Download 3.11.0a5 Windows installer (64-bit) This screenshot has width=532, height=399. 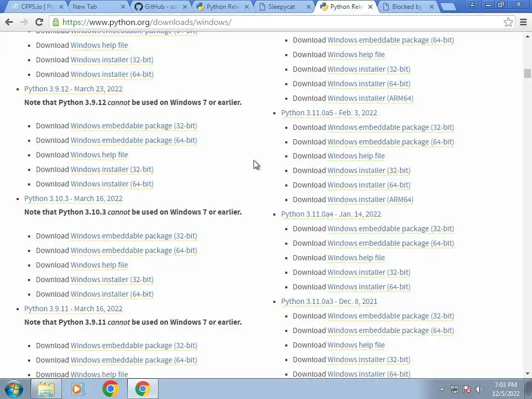pos(369,185)
